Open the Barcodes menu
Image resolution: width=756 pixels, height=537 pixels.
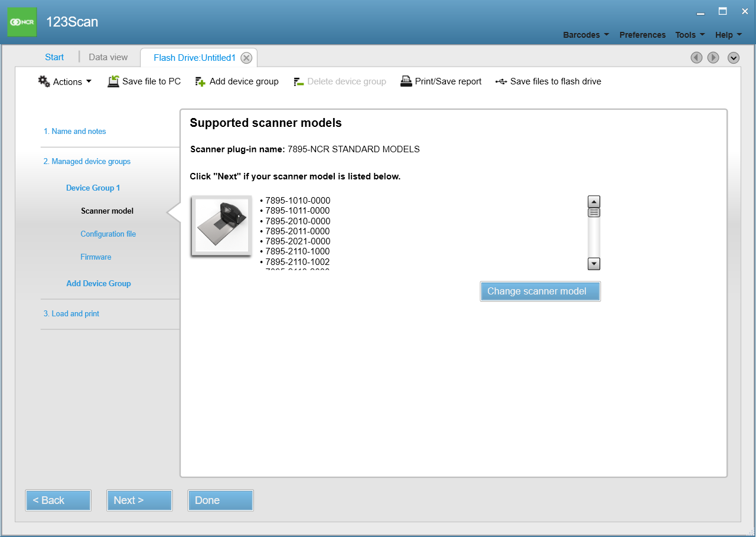[585, 35]
